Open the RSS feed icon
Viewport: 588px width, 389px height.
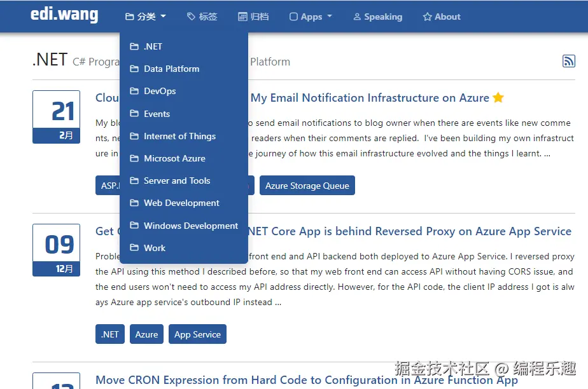[x=568, y=60]
